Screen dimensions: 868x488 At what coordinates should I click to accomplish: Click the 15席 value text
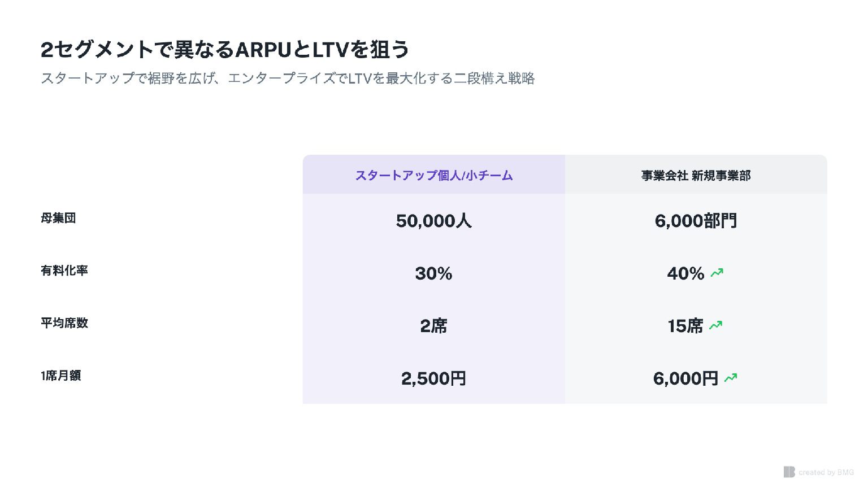(x=685, y=326)
